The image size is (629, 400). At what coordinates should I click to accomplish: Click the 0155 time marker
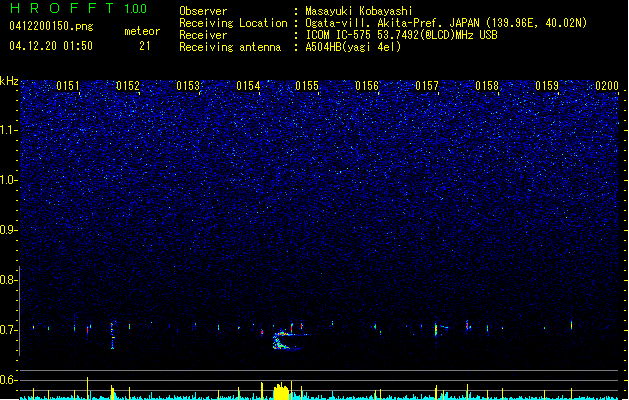[307, 86]
